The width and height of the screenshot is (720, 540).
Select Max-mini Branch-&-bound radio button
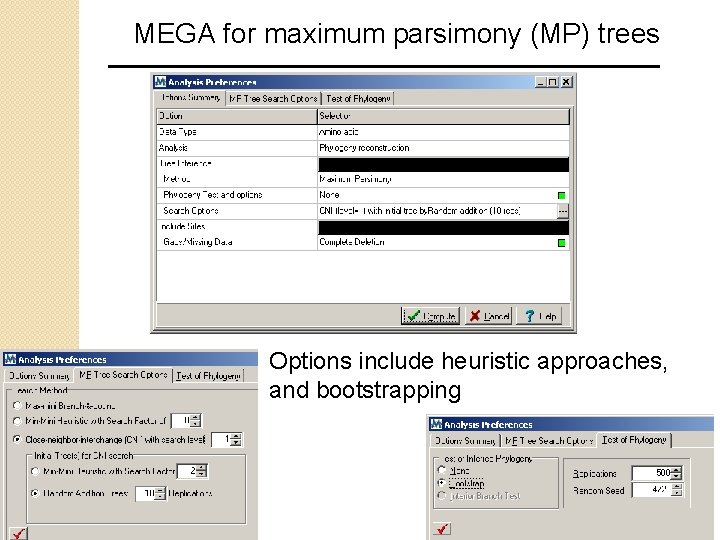pos(17,405)
